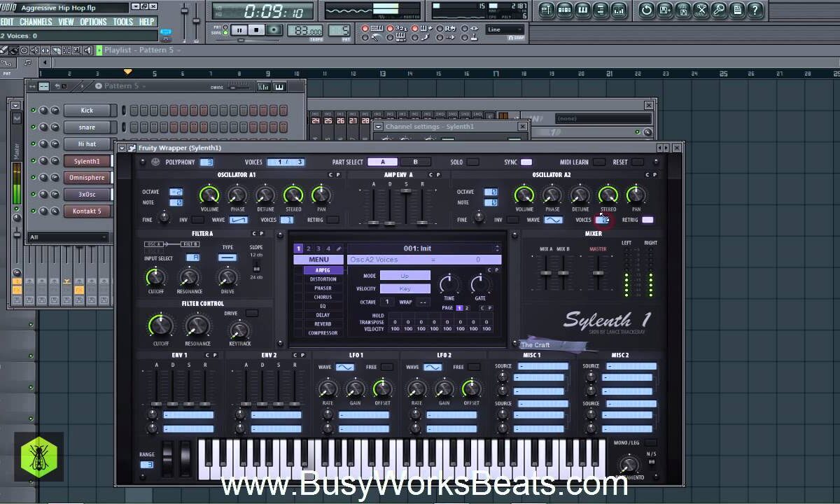
Task: Click the magnifying glass zoom icon in the toolbar
Action: [x=719, y=10]
